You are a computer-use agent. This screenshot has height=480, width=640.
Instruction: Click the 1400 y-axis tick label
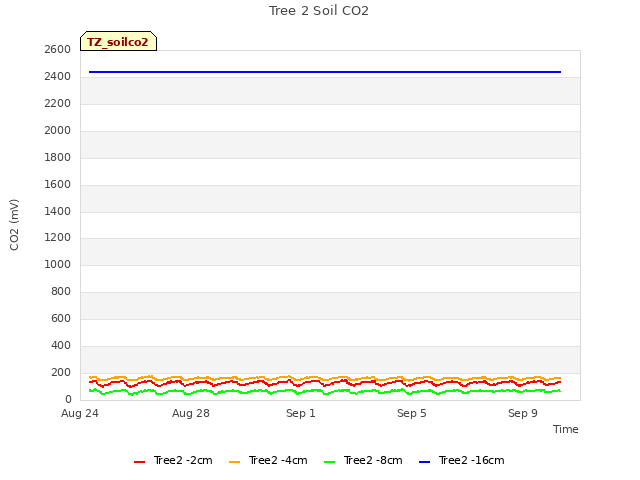point(58,211)
